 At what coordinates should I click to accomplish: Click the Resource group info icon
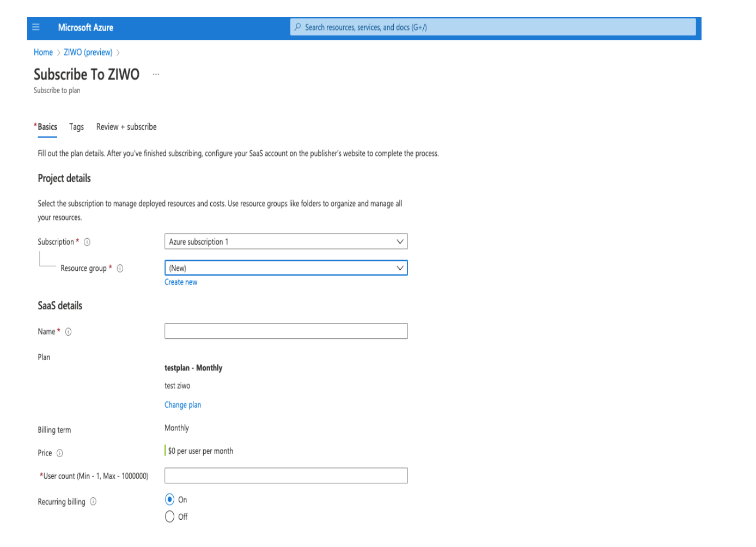(x=120, y=268)
